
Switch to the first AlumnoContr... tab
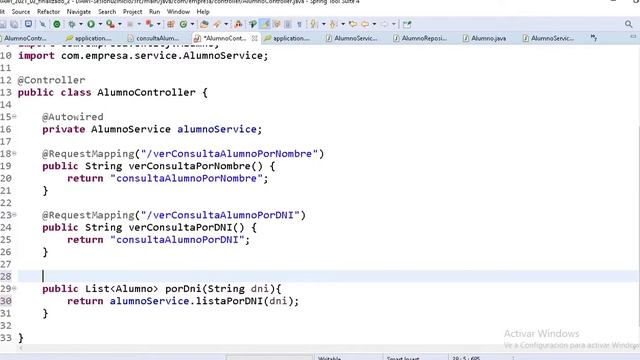click(23, 38)
